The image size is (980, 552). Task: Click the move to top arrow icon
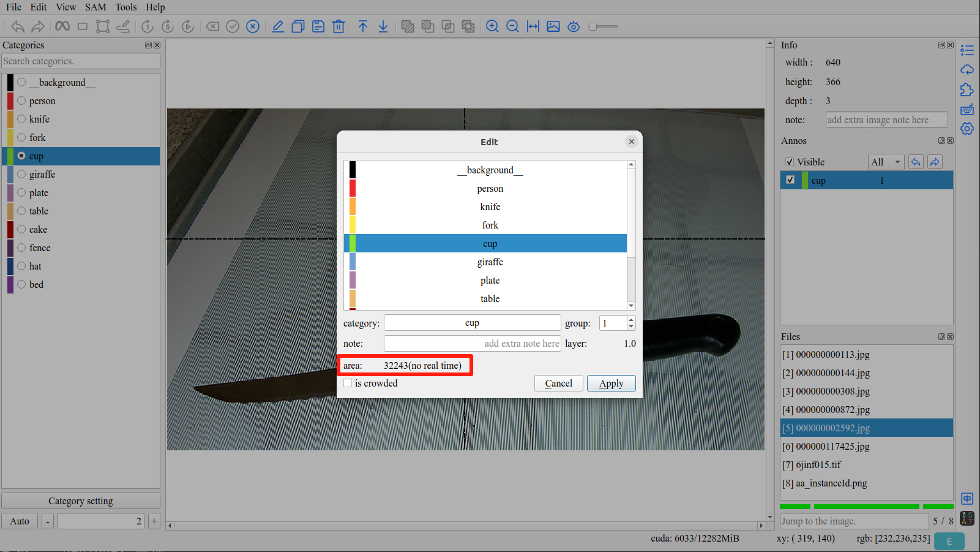(363, 26)
